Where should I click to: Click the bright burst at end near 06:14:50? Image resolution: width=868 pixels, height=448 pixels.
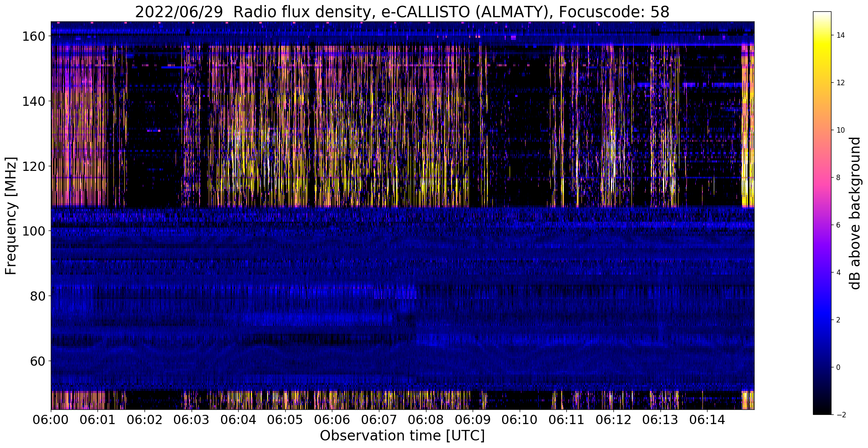748,126
